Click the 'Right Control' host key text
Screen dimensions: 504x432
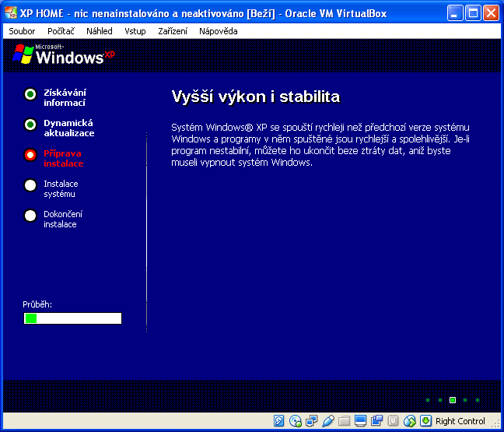[x=460, y=421]
